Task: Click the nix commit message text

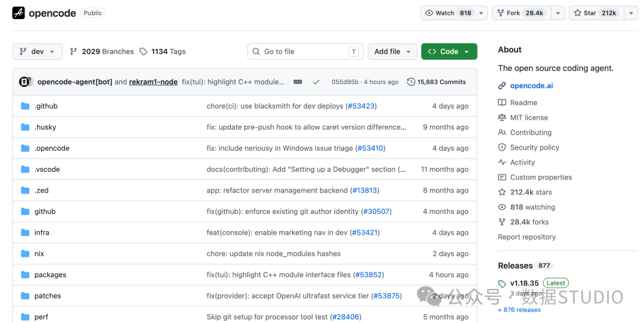Action: point(274,254)
